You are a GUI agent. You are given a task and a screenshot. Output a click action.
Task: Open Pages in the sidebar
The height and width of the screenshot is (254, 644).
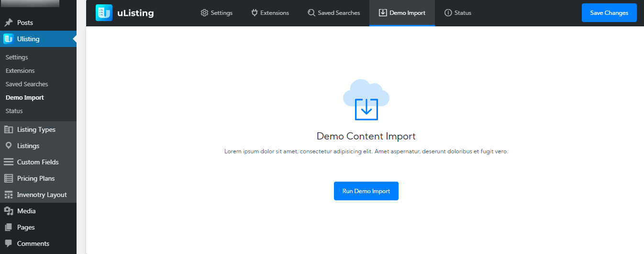pos(38,227)
